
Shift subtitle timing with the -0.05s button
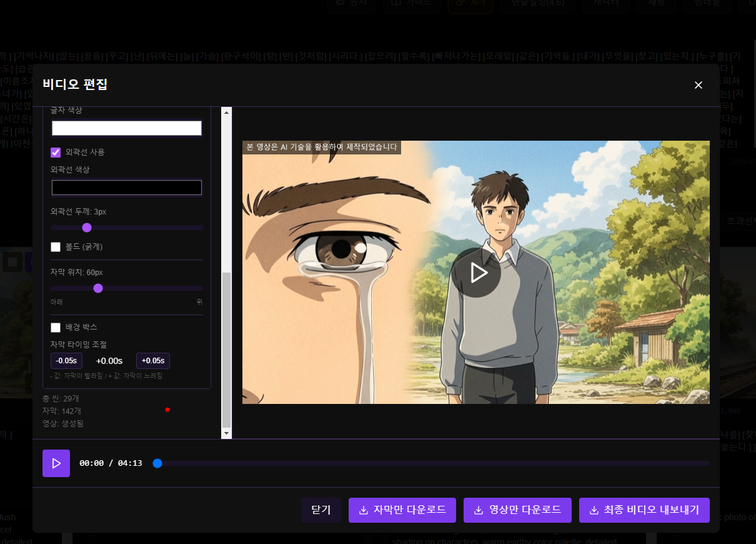(x=66, y=361)
